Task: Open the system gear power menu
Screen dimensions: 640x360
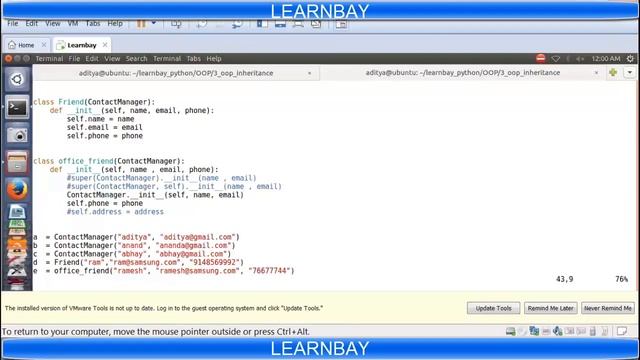Action: tap(630, 59)
